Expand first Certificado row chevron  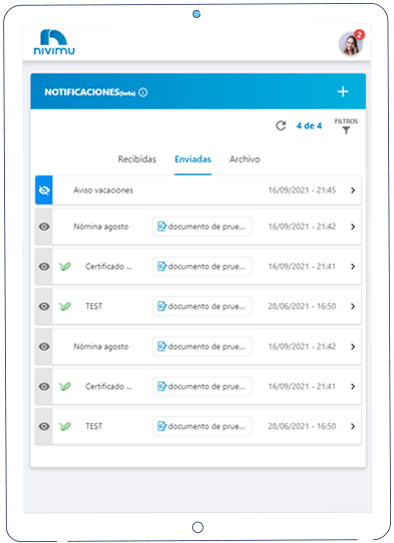353,266
